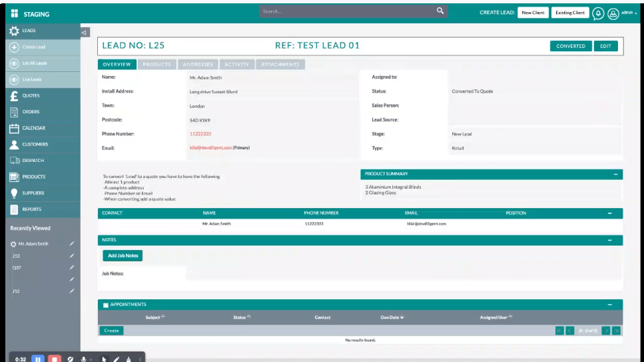Collapse the left sidebar with arrow
Screen dimensions: 644x362
pos(84,32)
